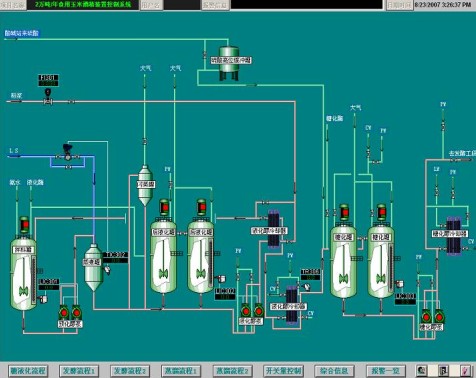Screen dimensions: 476x378
Task: Switch to the 蒸馏流程2 screen
Action: click(x=232, y=371)
